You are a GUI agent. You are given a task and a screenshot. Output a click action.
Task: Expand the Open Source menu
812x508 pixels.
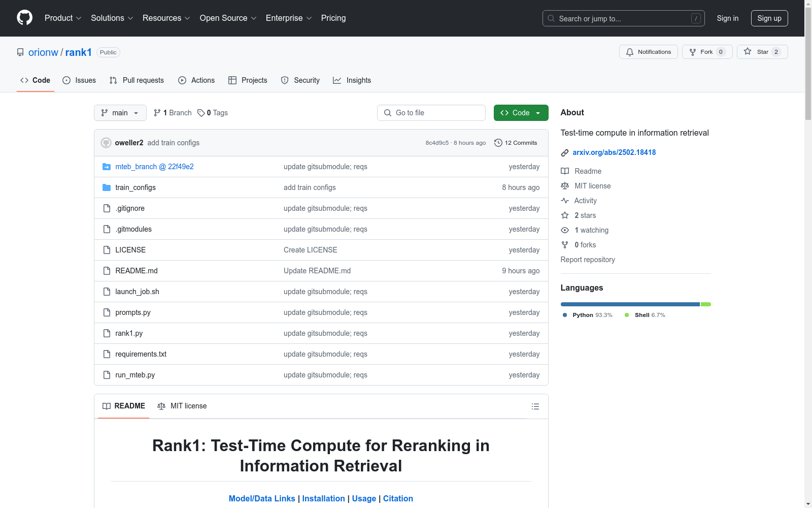tap(228, 18)
